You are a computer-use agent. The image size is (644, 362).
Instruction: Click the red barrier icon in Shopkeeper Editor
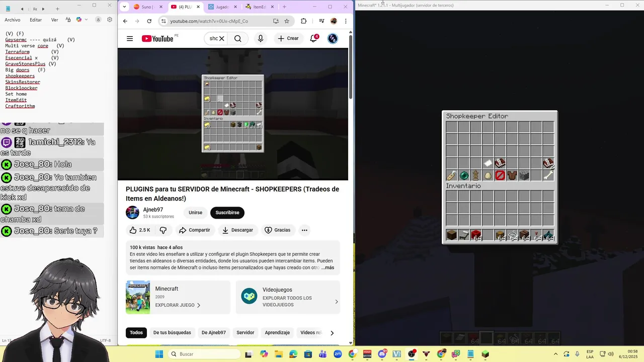pyautogui.click(x=500, y=175)
